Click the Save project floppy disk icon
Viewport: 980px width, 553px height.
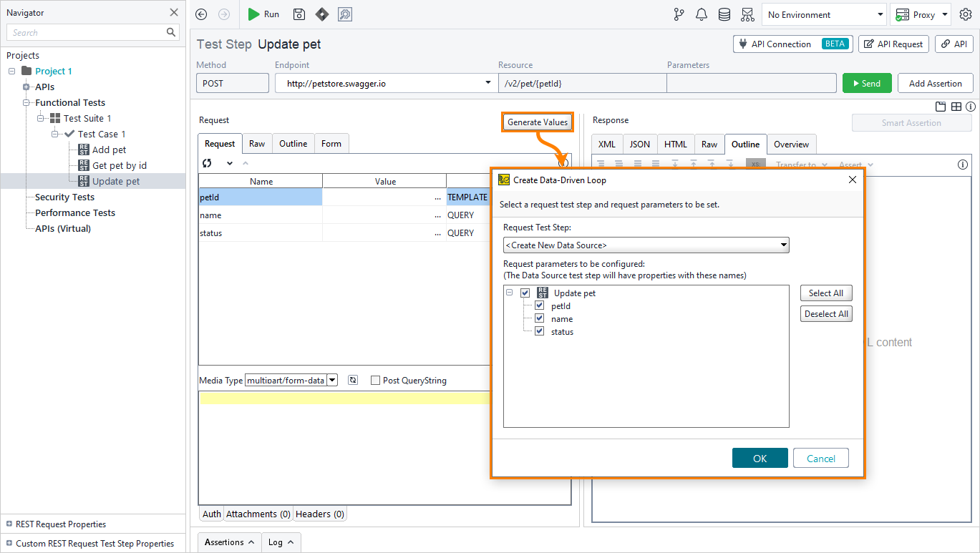click(x=299, y=14)
